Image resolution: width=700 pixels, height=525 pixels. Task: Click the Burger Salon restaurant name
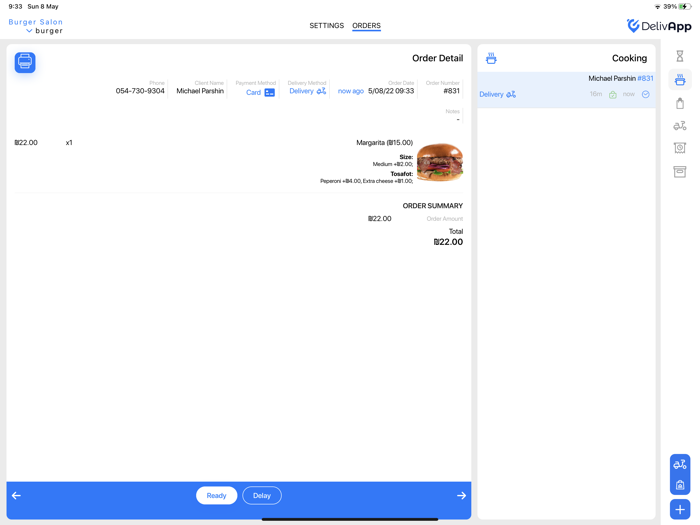coord(36,22)
